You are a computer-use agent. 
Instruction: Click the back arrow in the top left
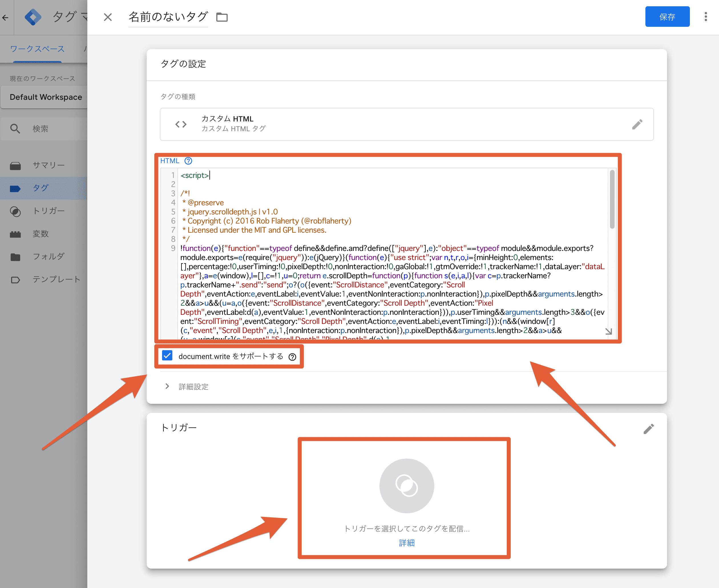tap(5, 18)
